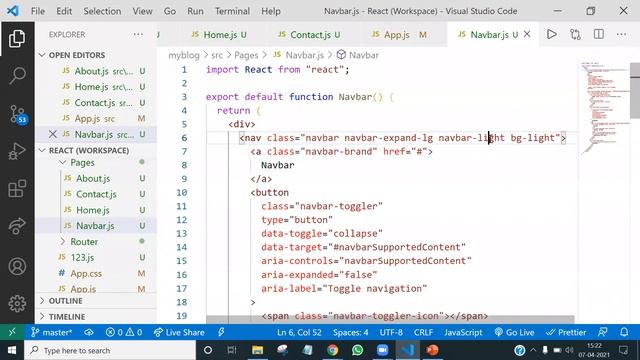Change encoding via UTF-8 item
Image resolution: width=640 pixels, height=360 pixels.
point(391,332)
